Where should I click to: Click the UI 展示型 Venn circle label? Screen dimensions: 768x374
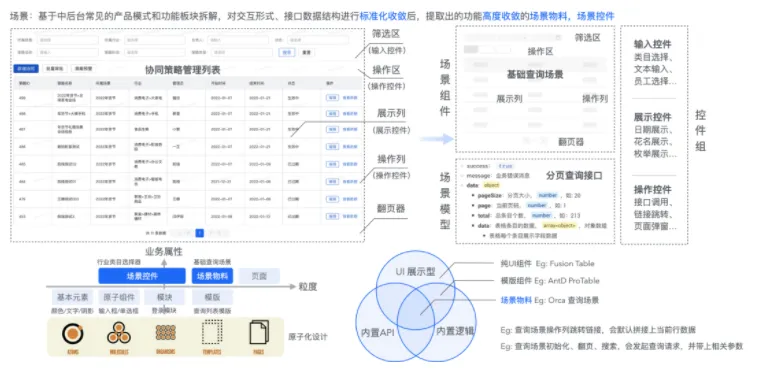pyautogui.click(x=415, y=273)
